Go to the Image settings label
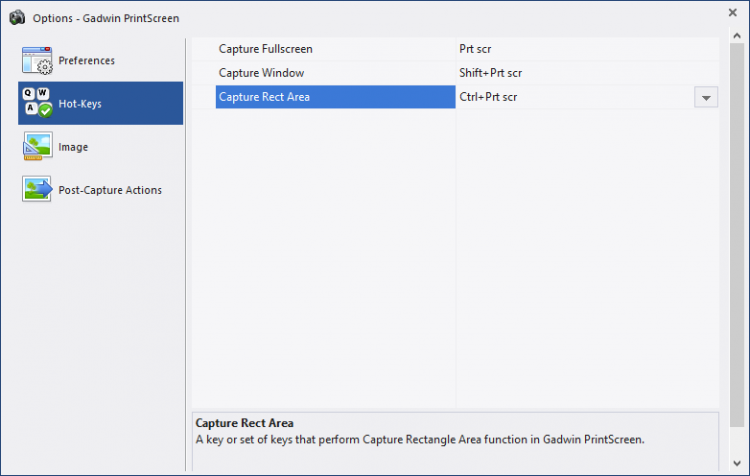Screen dimensions: 750x476 click(x=73, y=147)
